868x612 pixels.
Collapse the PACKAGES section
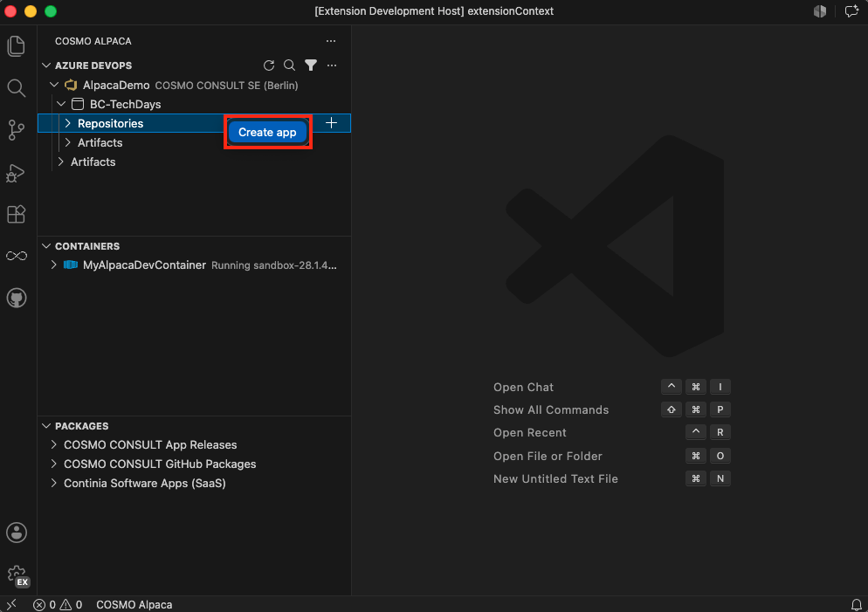point(46,426)
